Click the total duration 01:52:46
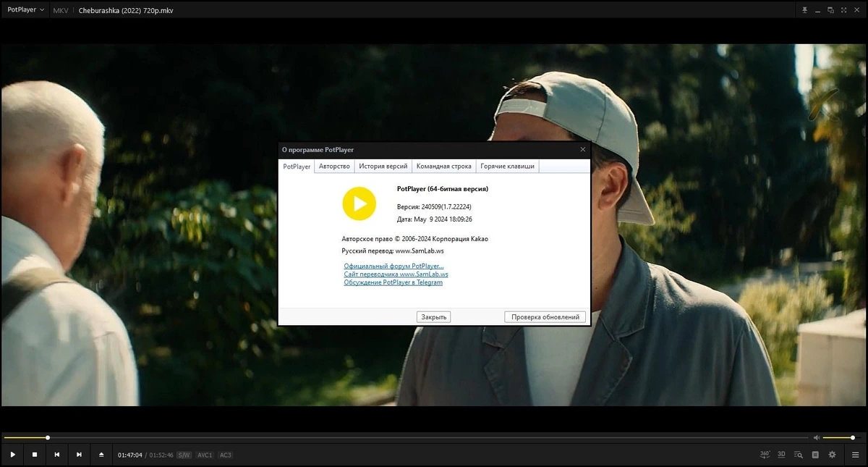Image resolution: width=868 pixels, height=467 pixels. [x=162, y=455]
